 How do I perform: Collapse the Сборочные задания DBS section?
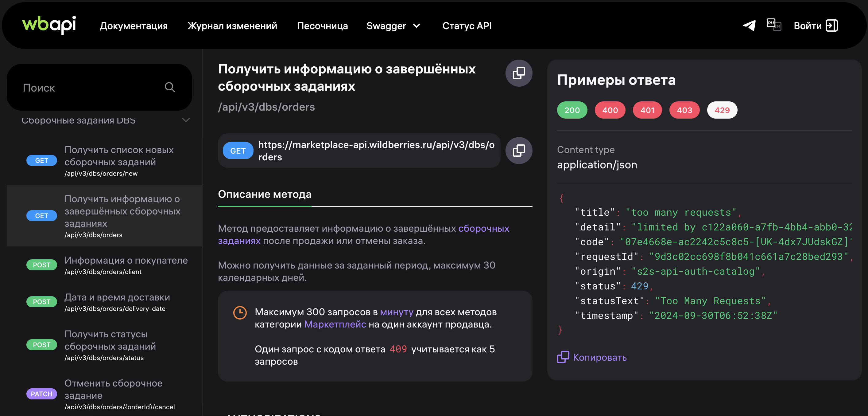(106, 120)
